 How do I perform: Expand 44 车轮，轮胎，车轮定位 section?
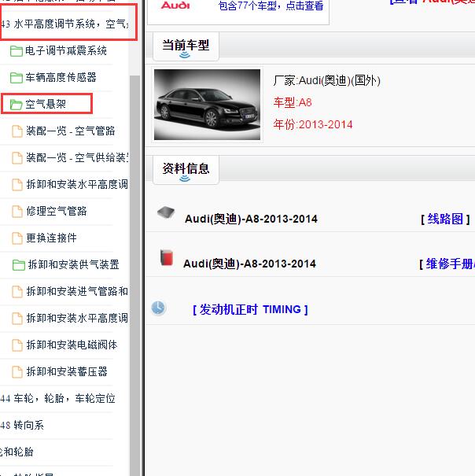click(x=57, y=398)
